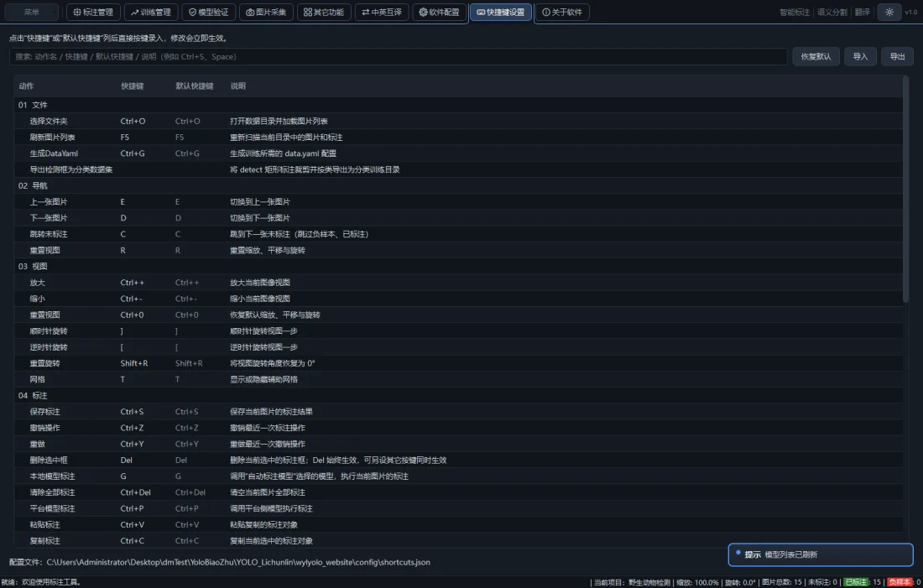Switch to the 中英互译 tab
Screen dimensions: 923x588
(382, 12)
